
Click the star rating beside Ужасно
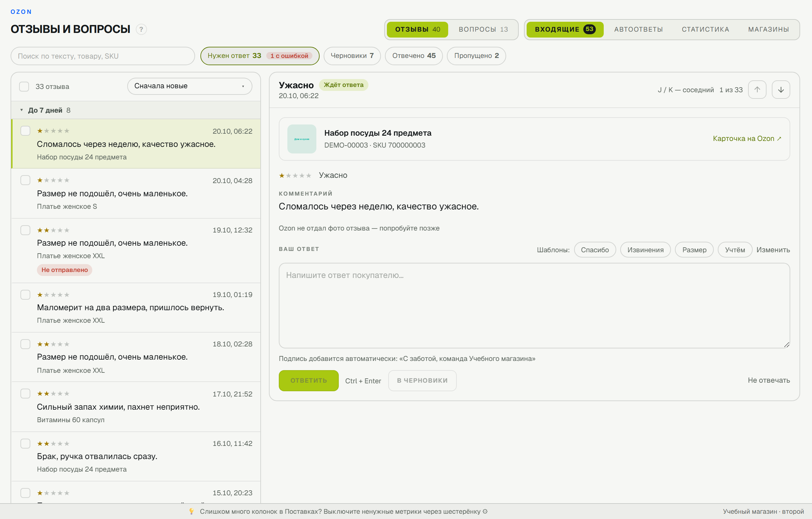(x=295, y=176)
